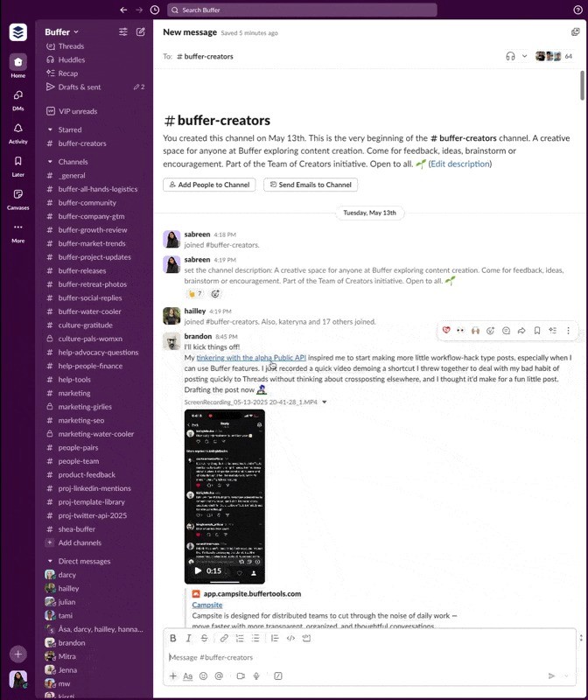
Task: Go forward with the navigation forward arrow
Action: pos(139,10)
